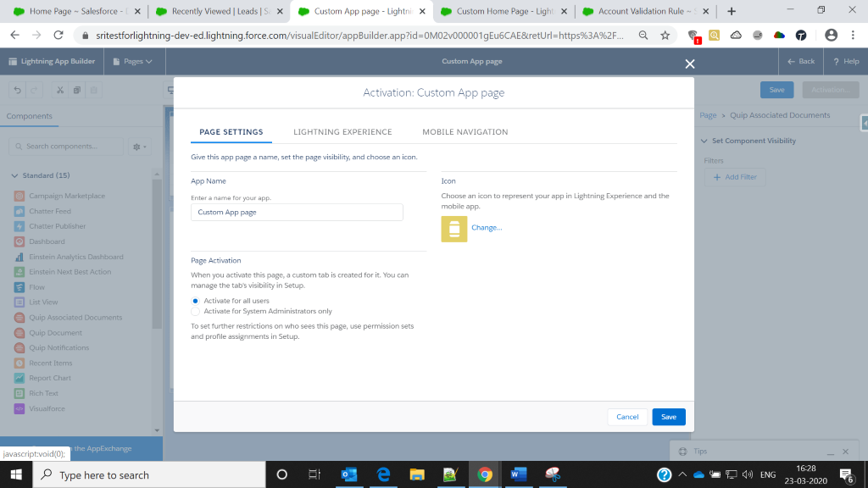Click the Chrome icon in taskbar

coord(483,474)
